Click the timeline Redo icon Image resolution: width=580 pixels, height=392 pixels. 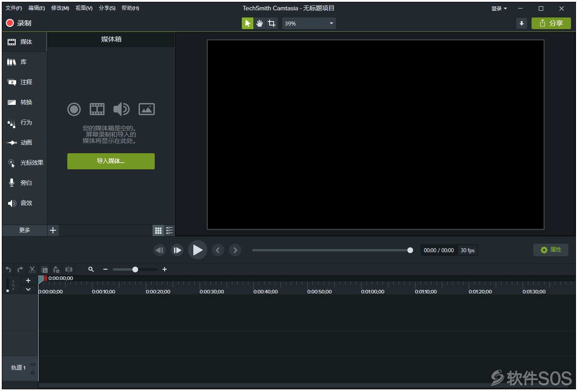click(20, 269)
